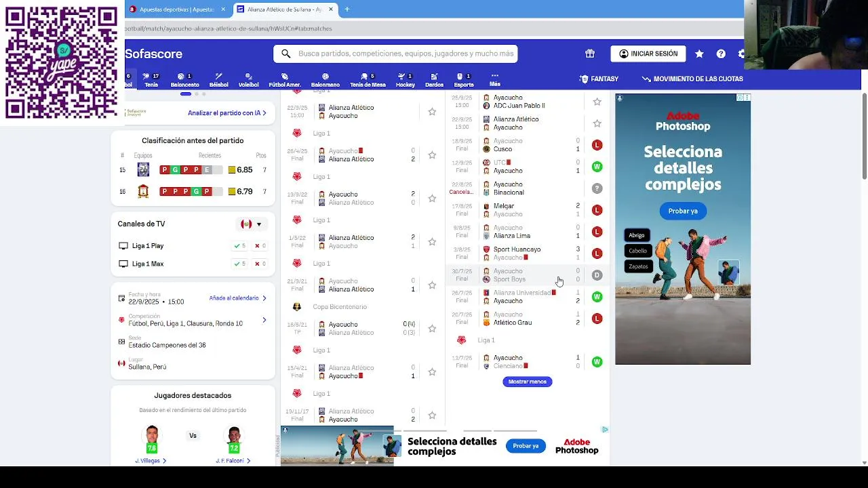The image size is (868, 488).
Task: Open a new browser tab with plus
Action: [347, 9]
